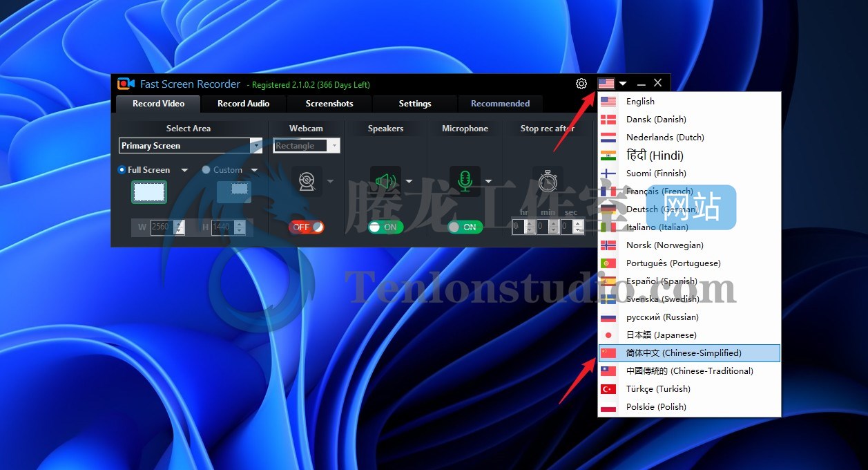868x470 pixels.
Task: Click the stopwatch icon under Stop rec after
Action: click(x=548, y=180)
